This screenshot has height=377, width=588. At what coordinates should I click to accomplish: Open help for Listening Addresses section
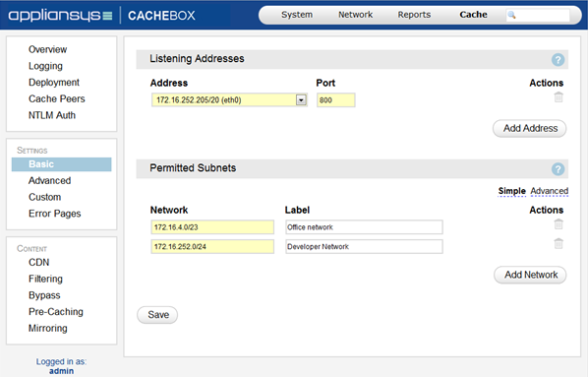pos(558,60)
